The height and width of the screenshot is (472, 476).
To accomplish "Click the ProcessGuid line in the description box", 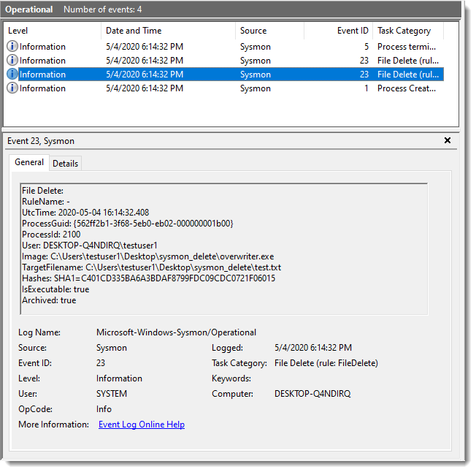I will [x=128, y=224].
